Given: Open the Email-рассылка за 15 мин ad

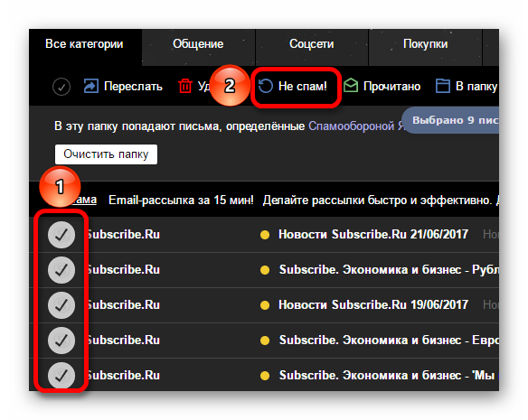Looking at the screenshot, I should point(181,201).
